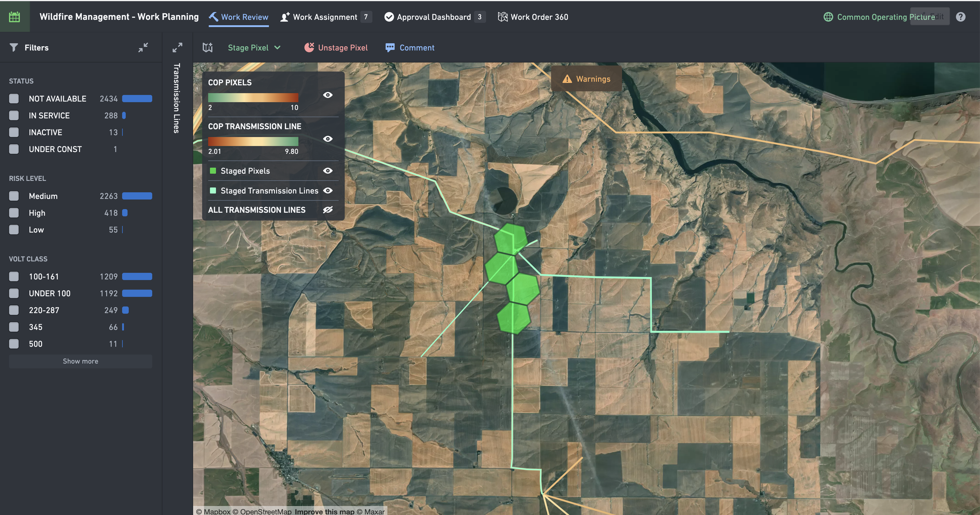Expand volt class list with Show more
The width and height of the screenshot is (980, 515).
pos(81,361)
